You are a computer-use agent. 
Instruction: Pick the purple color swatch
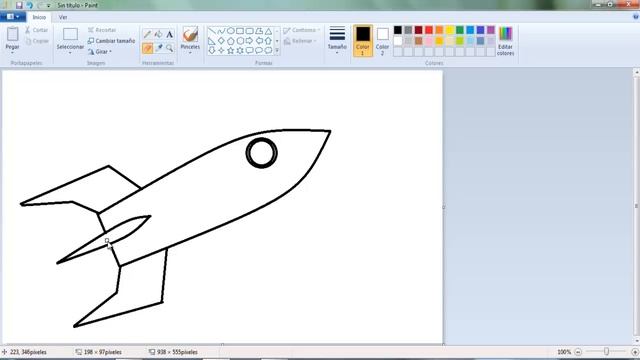[491, 30]
